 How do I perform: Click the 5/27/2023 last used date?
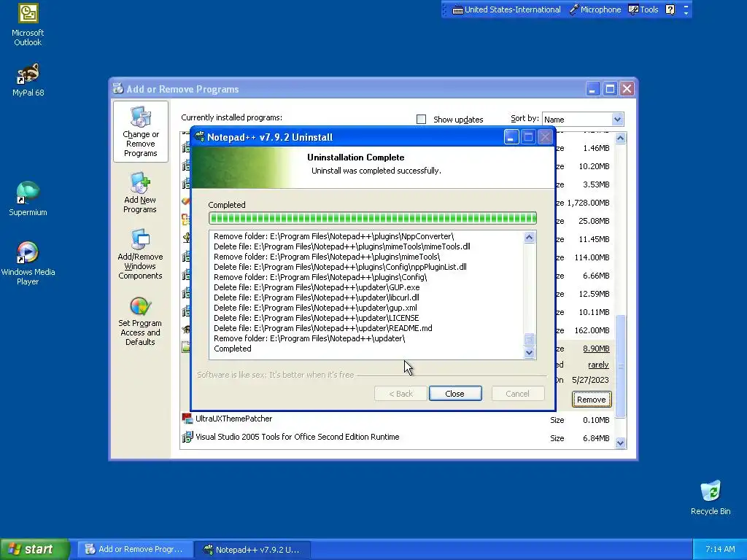pyautogui.click(x=590, y=380)
